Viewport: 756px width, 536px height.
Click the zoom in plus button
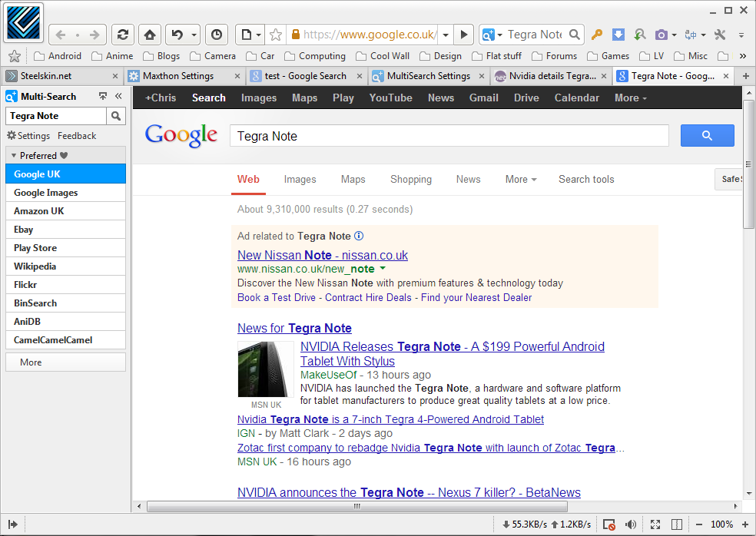click(x=746, y=524)
